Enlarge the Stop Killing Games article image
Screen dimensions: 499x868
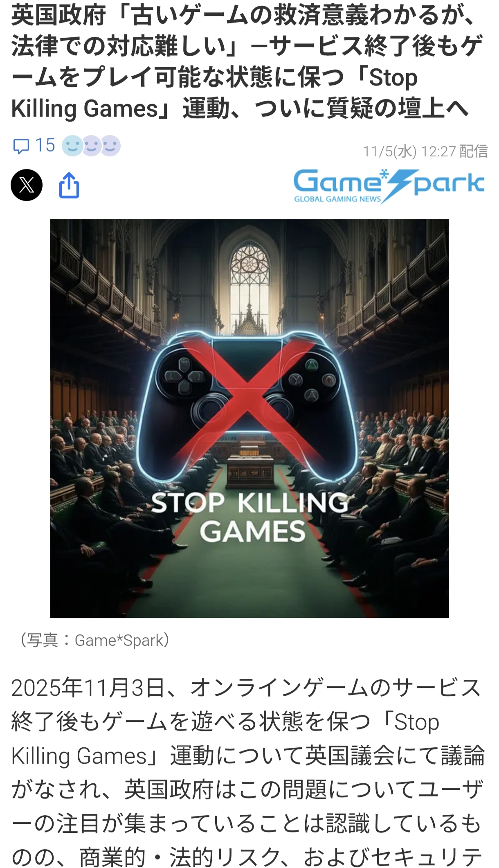point(249,418)
